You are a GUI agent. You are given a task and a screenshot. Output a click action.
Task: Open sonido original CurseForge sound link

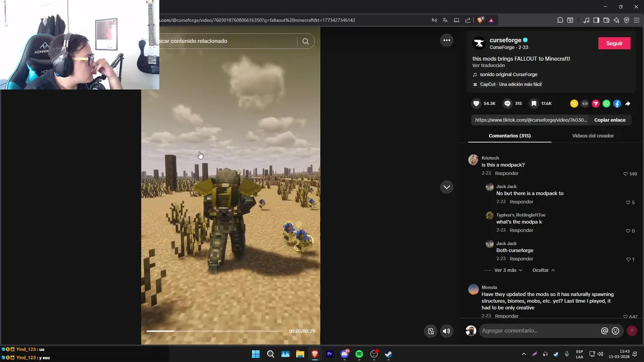[x=508, y=74]
